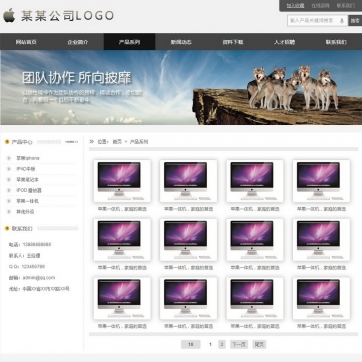Click caption under third product in bottom row
The height and width of the screenshot is (362, 362).
click(x=255, y=326)
